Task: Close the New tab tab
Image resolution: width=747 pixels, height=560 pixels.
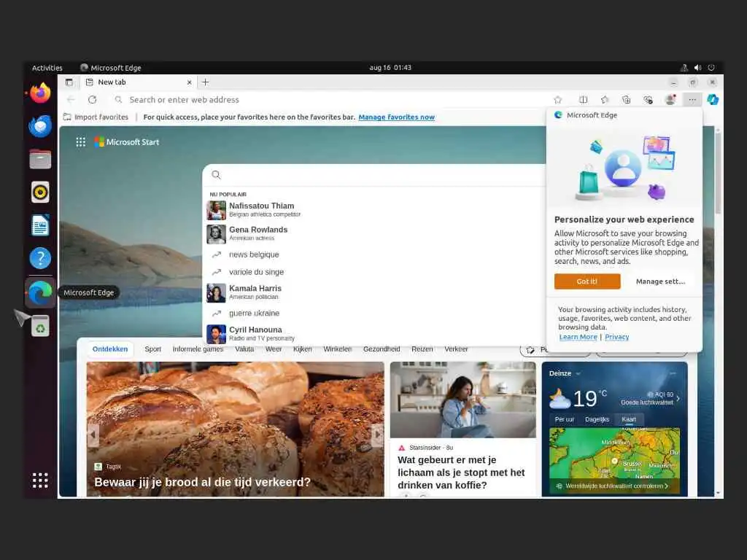Action: [x=189, y=82]
